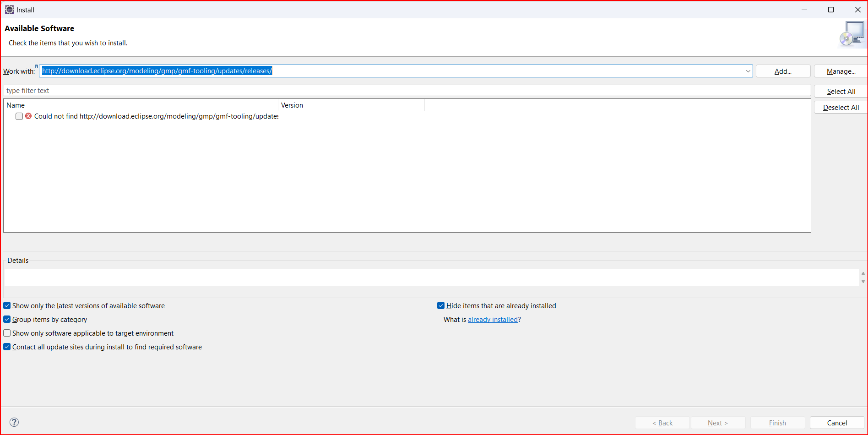Click the Deselect All button
The image size is (868, 435).
pos(841,107)
